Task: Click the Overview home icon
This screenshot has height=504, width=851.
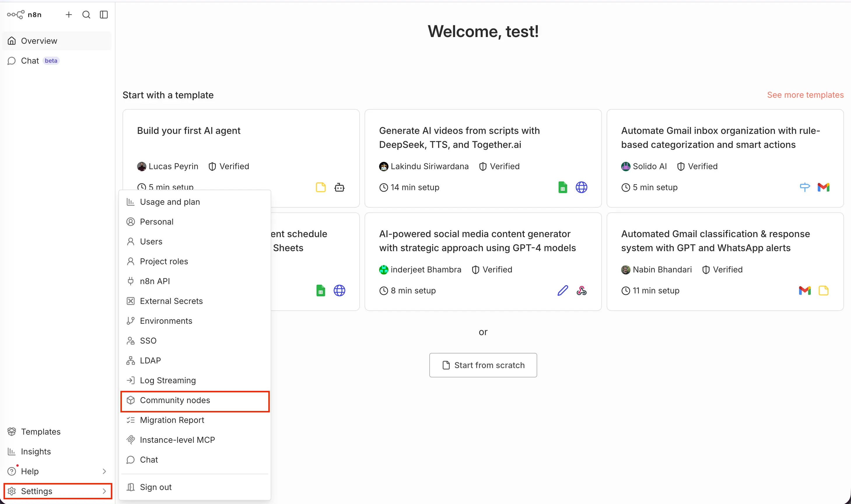Action: pyautogui.click(x=12, y=41)
